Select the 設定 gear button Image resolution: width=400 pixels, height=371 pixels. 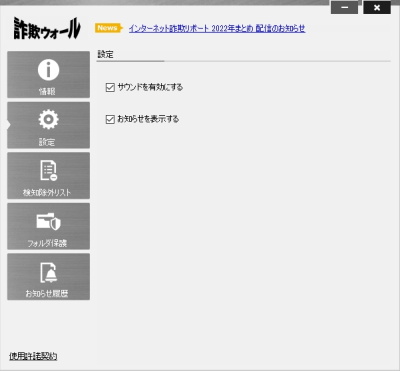[x=48, y=125]
